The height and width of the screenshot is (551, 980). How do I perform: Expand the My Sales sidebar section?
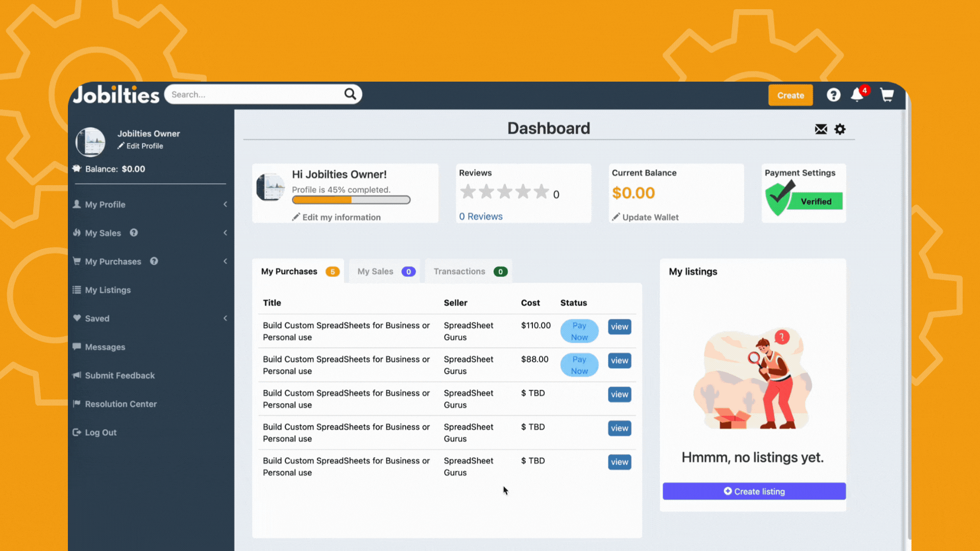(x=225, y=233)
